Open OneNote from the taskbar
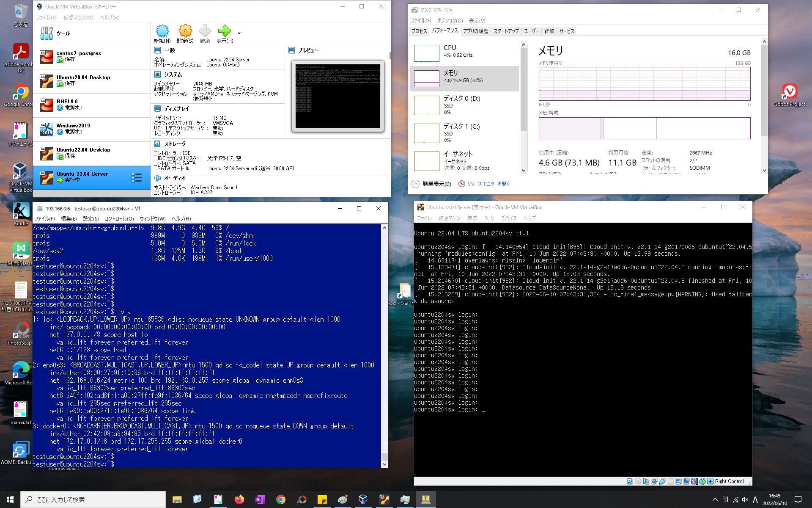The image size is (812, 508). (x=260, y=500)
